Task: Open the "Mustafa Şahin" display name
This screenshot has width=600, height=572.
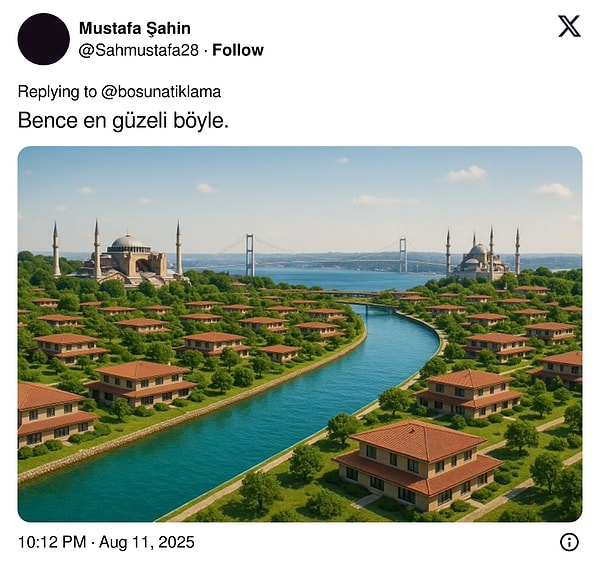Action: 134,28
